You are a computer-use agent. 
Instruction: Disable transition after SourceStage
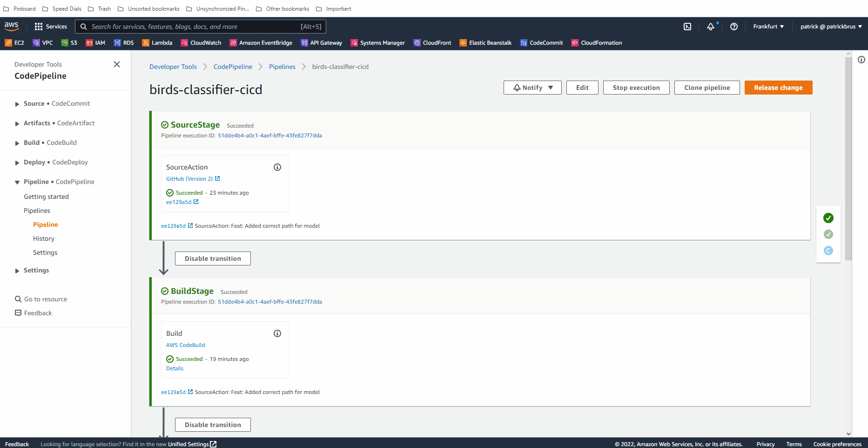pos(213,258)
